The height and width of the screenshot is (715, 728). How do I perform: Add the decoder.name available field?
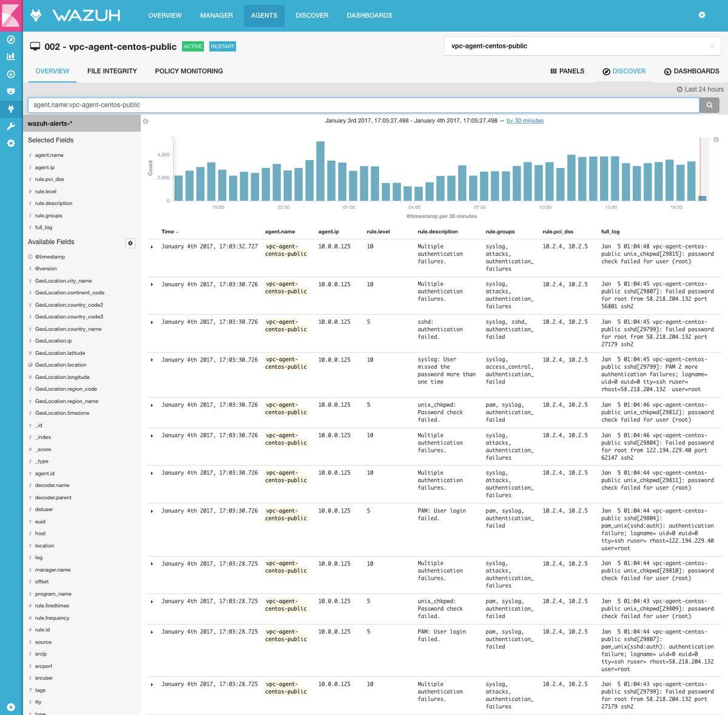[52, 485]
